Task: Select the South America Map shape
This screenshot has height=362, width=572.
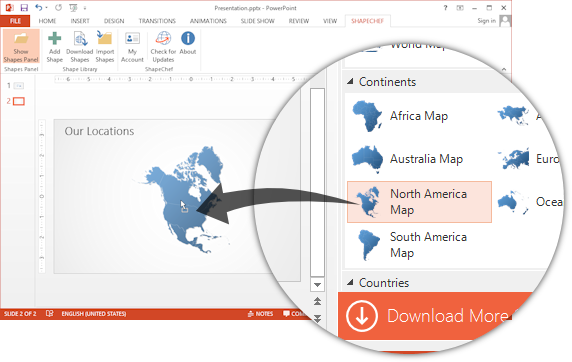Action: pos(419,245)
